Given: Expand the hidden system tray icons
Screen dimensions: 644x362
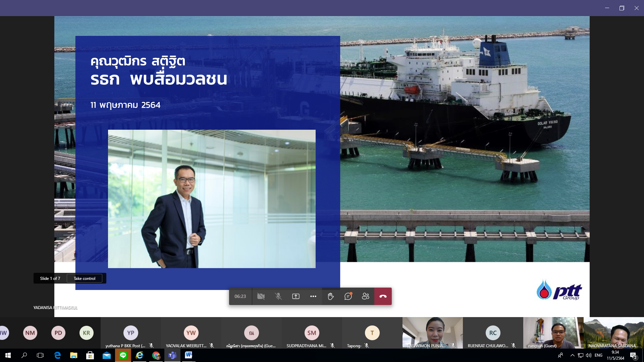Looking at the screenshot, I should coord(572,355).
